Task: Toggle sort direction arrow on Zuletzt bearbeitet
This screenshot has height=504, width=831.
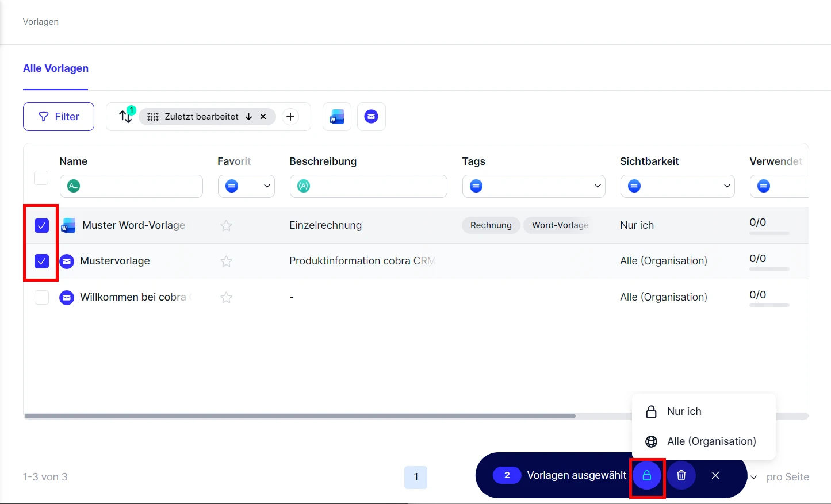Action: click(x=249, y=117)
